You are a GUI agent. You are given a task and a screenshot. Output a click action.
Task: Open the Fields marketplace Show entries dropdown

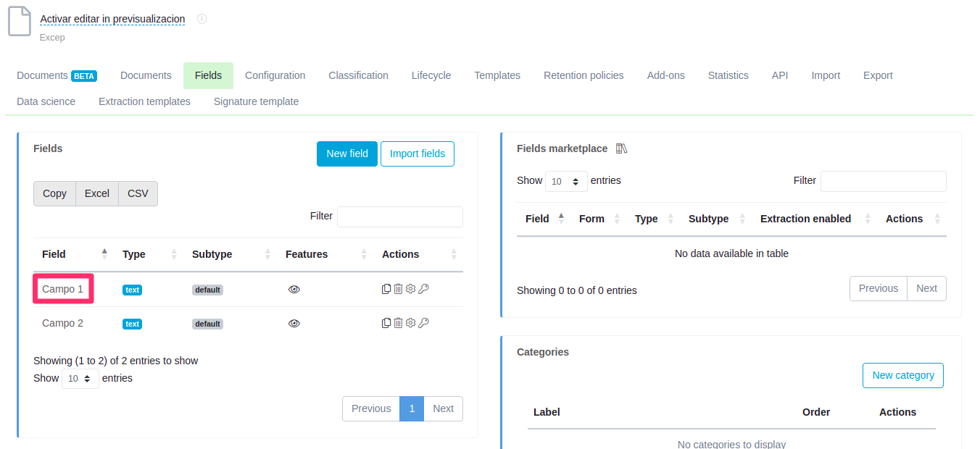coord(565,181)
